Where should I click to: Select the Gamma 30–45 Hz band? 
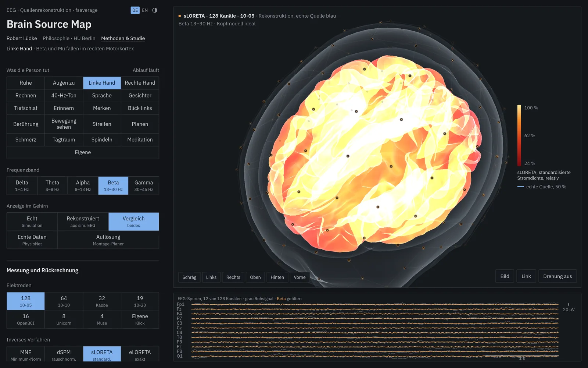[144, 185]
